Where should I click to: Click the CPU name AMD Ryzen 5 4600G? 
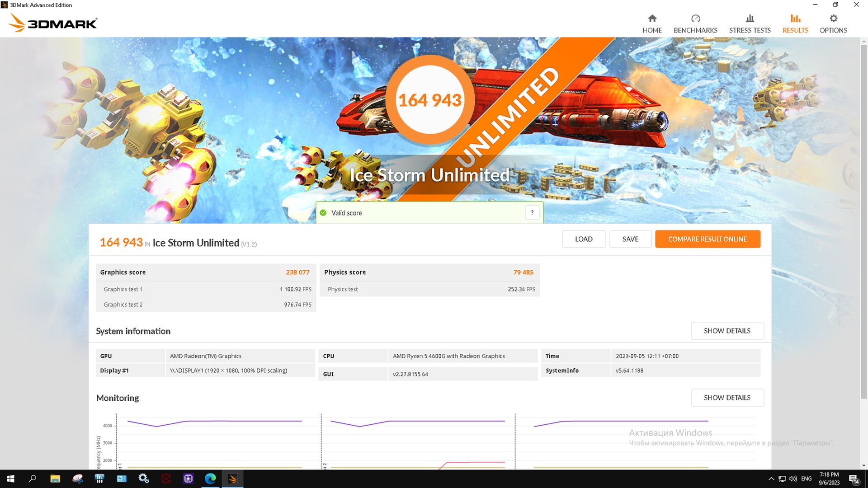coord(449,356)
